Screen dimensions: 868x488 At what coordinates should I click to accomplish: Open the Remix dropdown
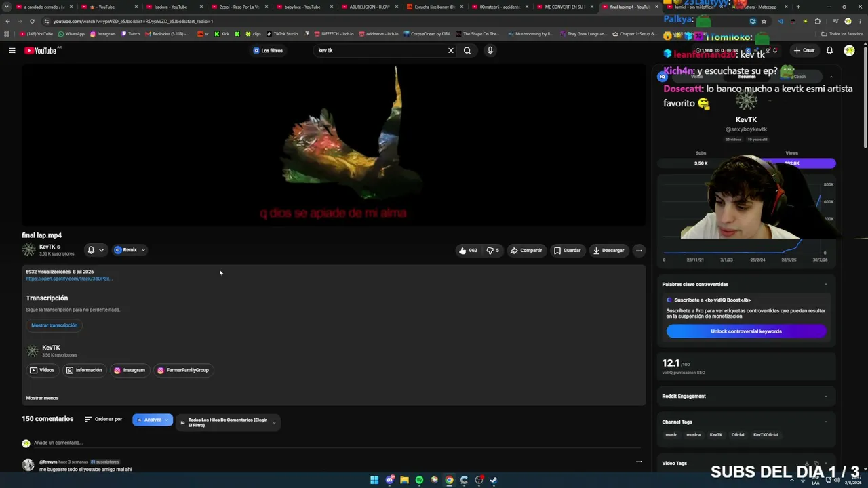[130, 250]
